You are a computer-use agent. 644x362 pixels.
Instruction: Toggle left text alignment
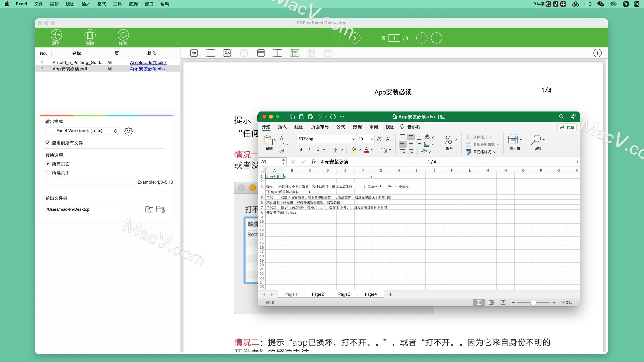pyautogui.click(x=402, y=144)
